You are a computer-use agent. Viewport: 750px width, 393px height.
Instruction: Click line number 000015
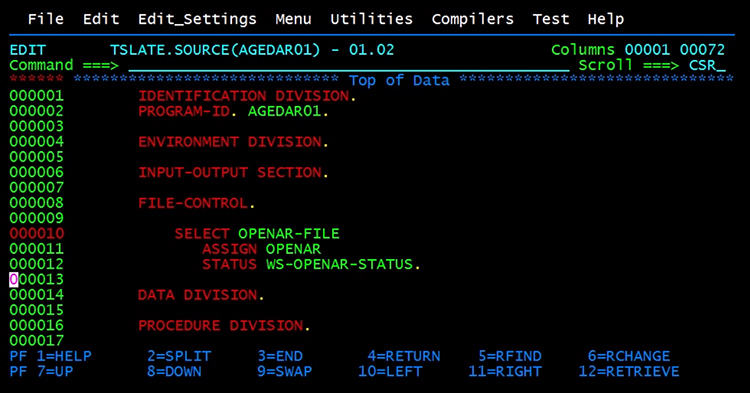(37, 310)
